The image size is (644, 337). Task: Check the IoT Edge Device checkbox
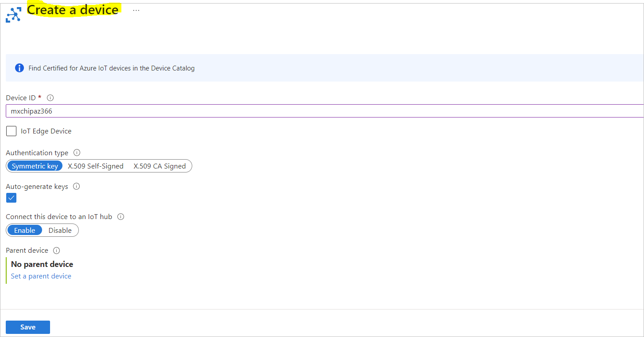[12, 131]
